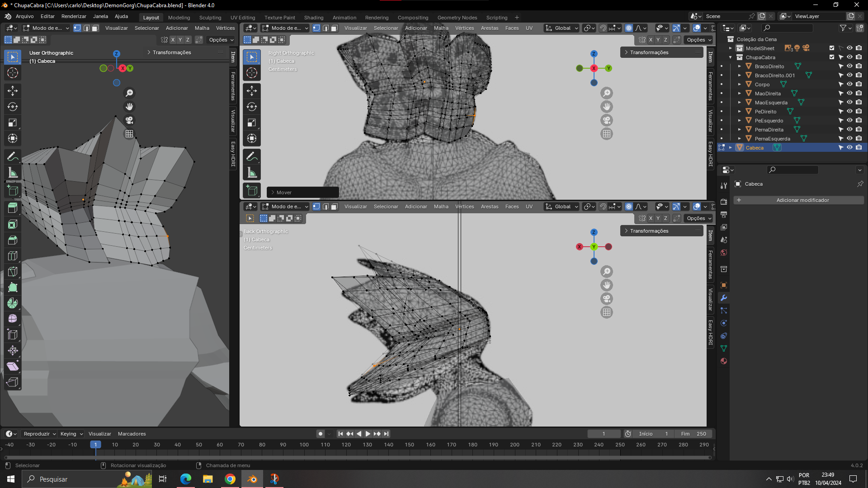The width and height of the screenshot is (868, 488).
Task: Switch to the Sculpting workspace tab
Action: pyautogui.click(x=210, y=18)
